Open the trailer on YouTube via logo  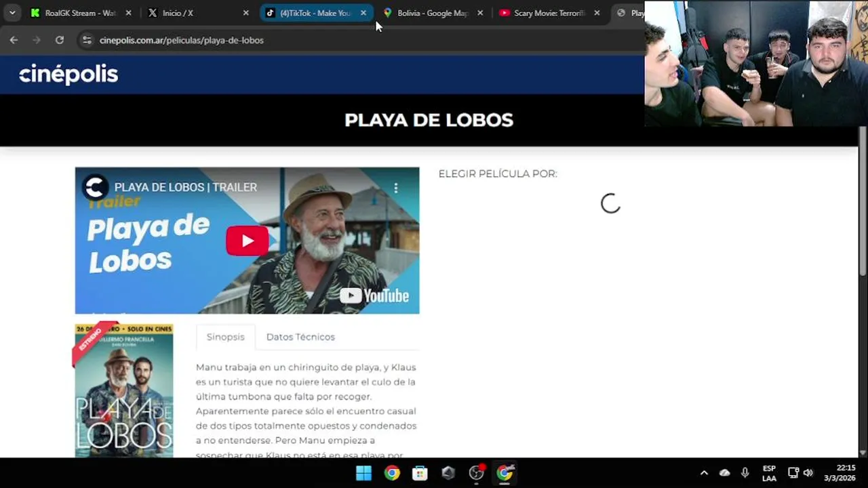(x=374, y=296)
